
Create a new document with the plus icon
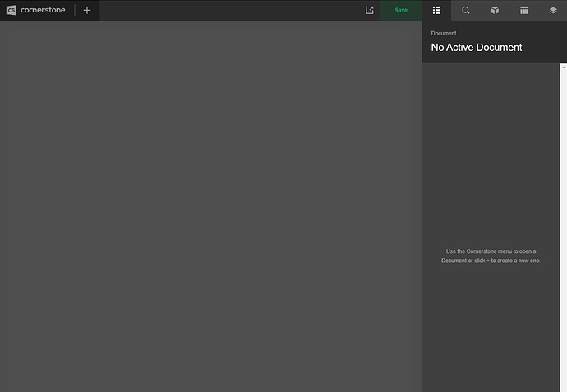point(87,10)
